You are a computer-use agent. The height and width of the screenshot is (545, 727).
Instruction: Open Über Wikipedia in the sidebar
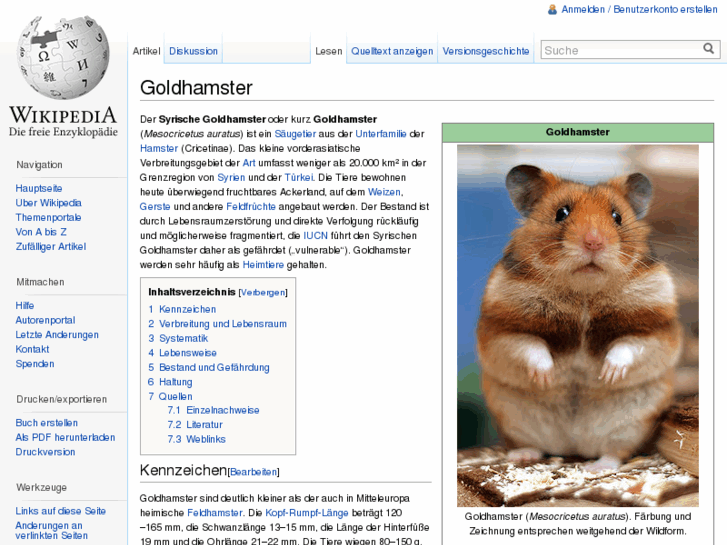click(x=48, y=203)
